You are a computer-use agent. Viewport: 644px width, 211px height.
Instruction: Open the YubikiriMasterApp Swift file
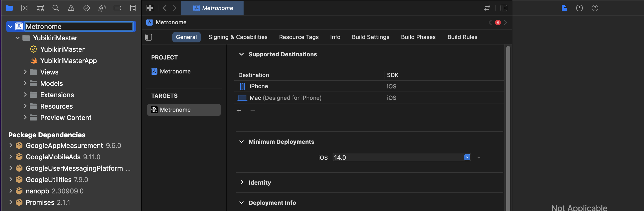coord(63,61)
